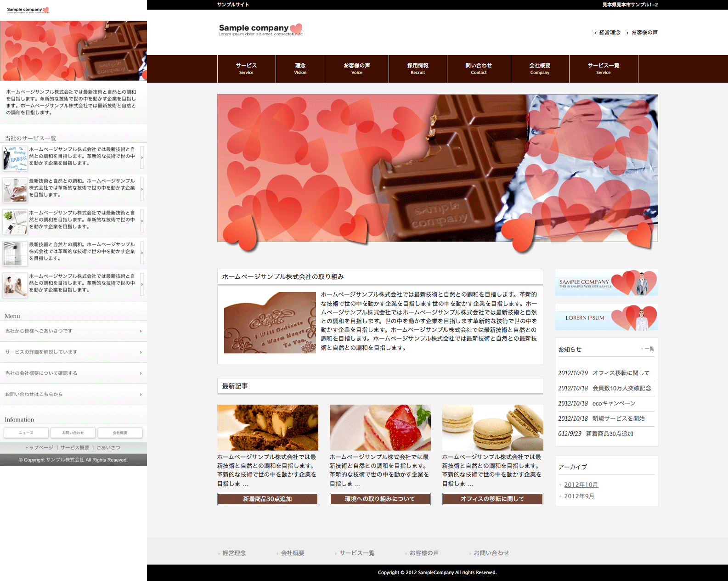The width and height of the screenshot is (728, 581).
Task: Click the 一覧 link beside お知らせ
Action: (x=649, y=349)
